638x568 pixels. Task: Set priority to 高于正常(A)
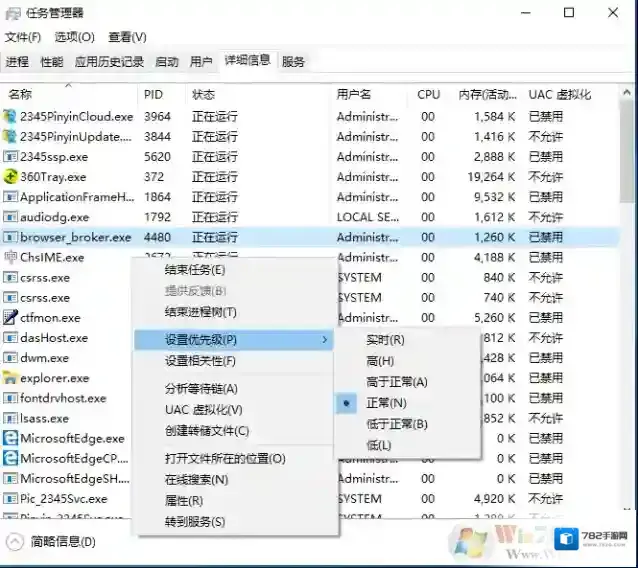pos(397,382)
